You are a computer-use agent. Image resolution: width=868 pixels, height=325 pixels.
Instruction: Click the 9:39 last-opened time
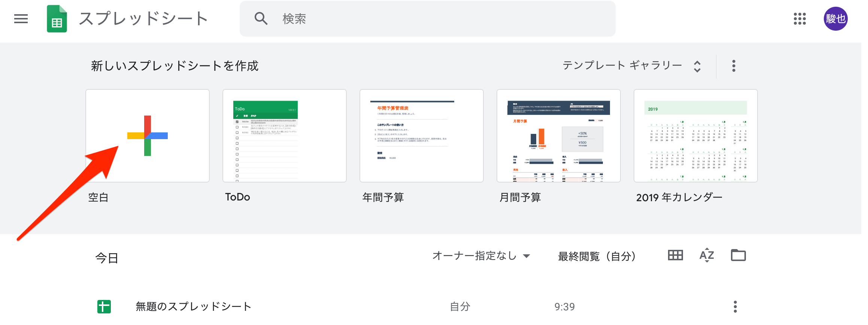[565, 307]
